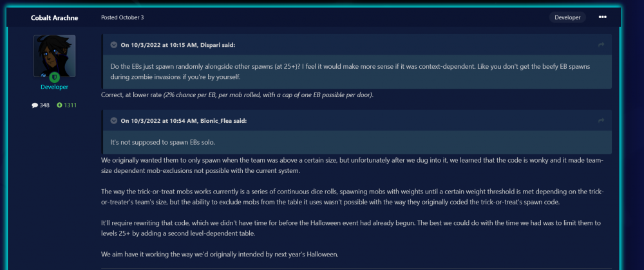Click the speech bubble post count icon
The image size is (644, 270).
tap(35, 105)
